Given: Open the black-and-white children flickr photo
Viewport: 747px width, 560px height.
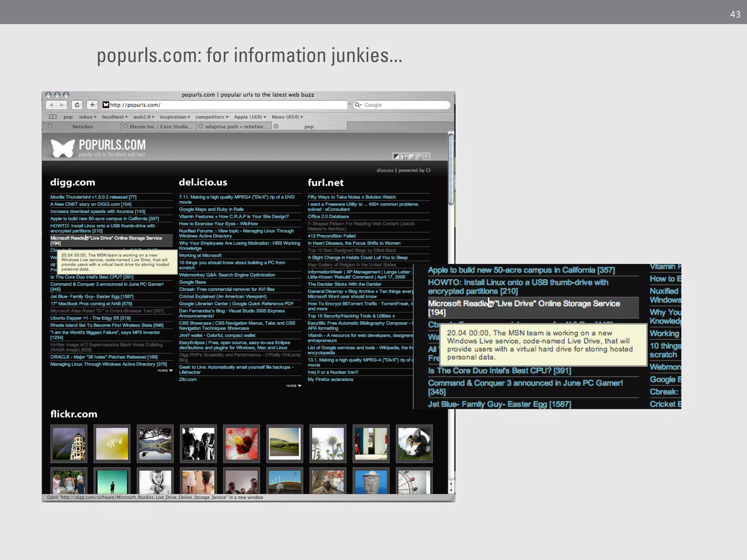Looking at the screenshot, I should pos(198,444).
